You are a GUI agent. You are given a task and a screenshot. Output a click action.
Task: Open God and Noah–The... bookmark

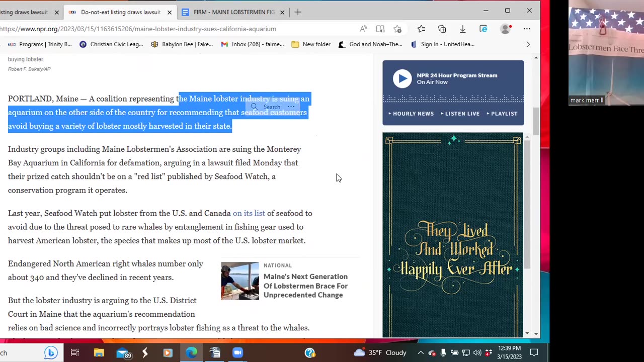[x=370, y=44]
